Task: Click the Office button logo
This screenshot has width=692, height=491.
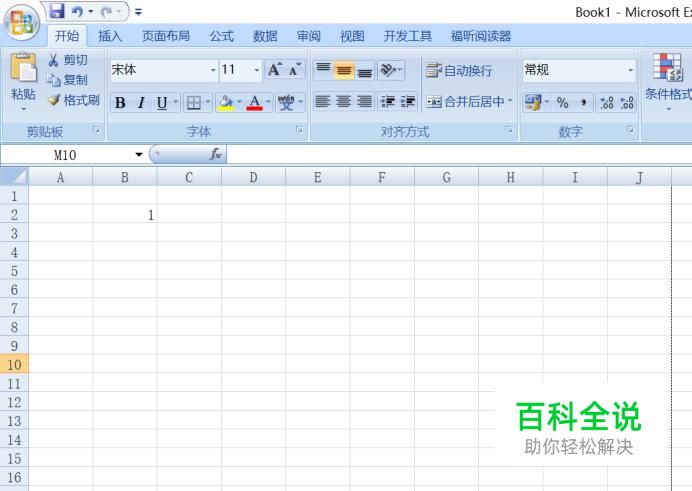Action: pos(22,22)
